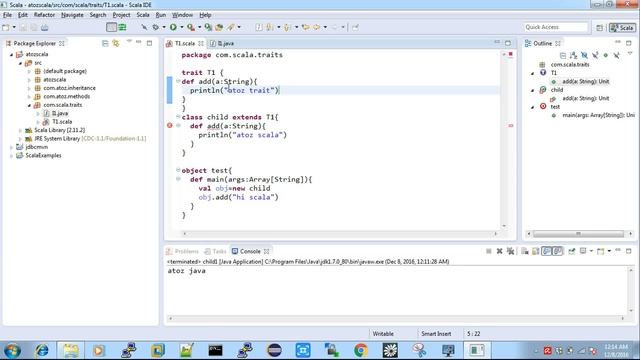Toggle fold marker next to object test
640x360 pixels.
point(178,170)
